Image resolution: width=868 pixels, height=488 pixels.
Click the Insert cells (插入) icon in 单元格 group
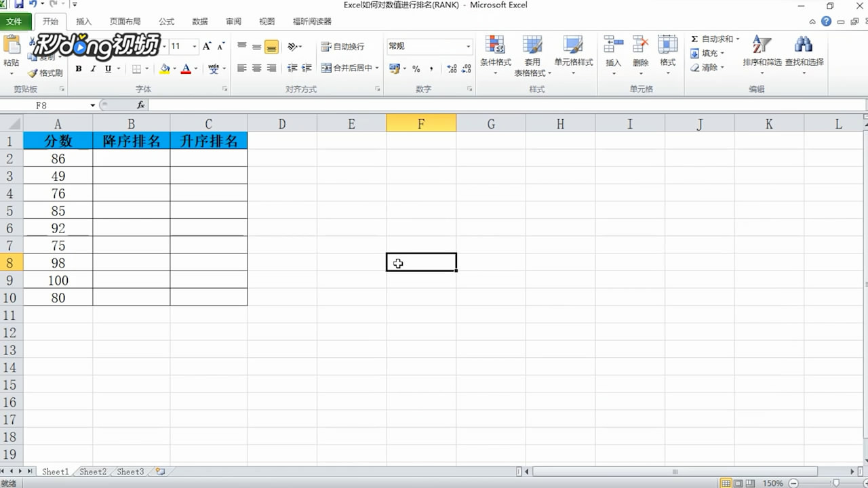[x=613, y=45]
